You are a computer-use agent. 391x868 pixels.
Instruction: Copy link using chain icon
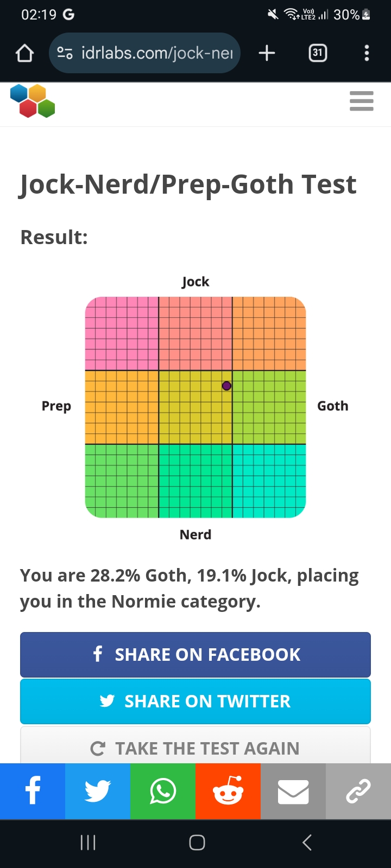click(x=358, y=791)
